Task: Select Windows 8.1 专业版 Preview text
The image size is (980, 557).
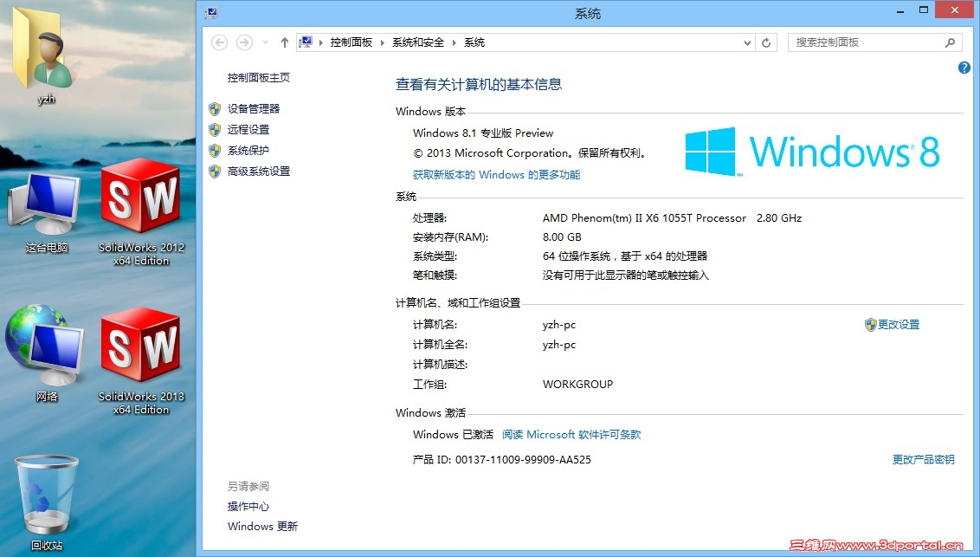Action: (482, 133)
